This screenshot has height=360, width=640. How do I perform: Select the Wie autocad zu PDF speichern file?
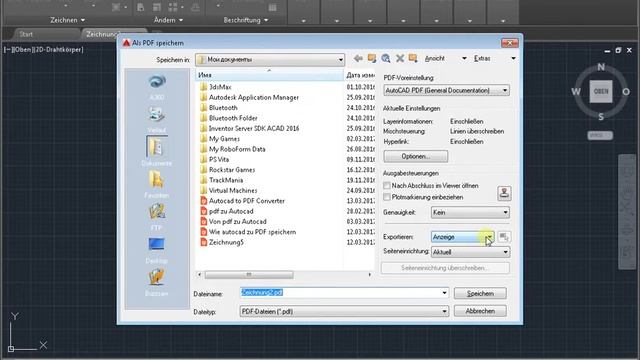248,232
